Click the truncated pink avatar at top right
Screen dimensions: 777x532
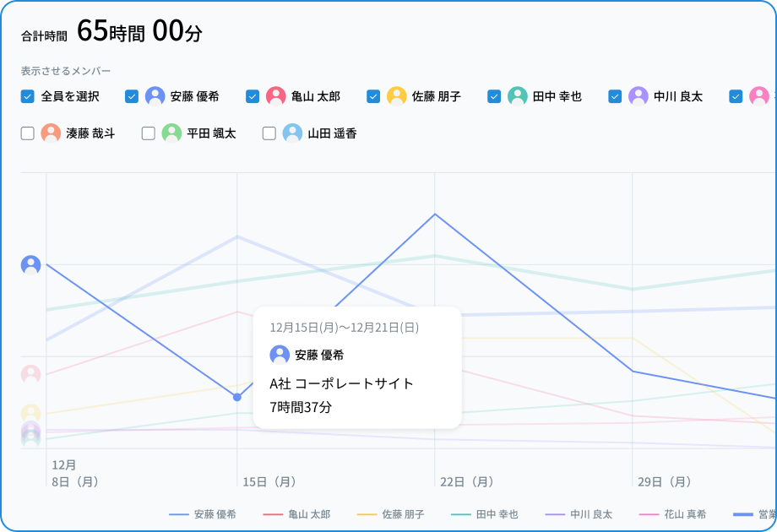[x=758, y=96]
